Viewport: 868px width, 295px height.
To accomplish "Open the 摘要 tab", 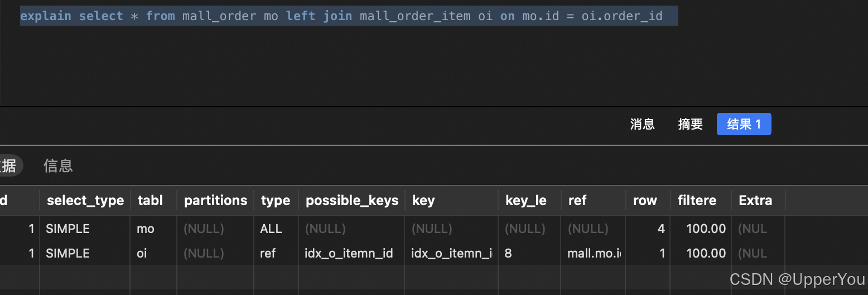I will pos(690,124).
